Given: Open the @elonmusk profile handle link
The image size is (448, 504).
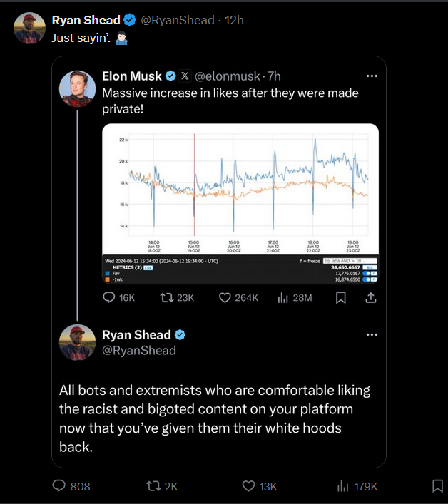Looking at the screenshot, I should click(x=228, y=76).
